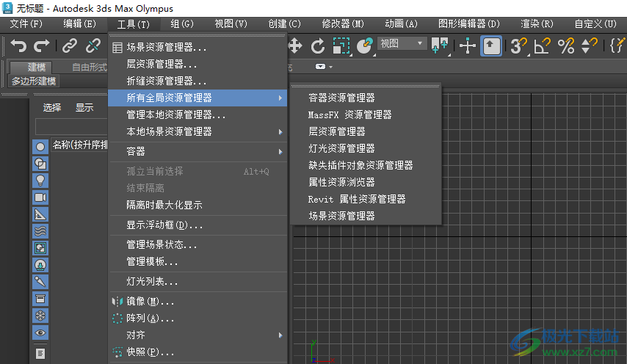This screenshot has width=627, height=364.
Task: Click the Undo arrow icon
Action: click(18, 46)
